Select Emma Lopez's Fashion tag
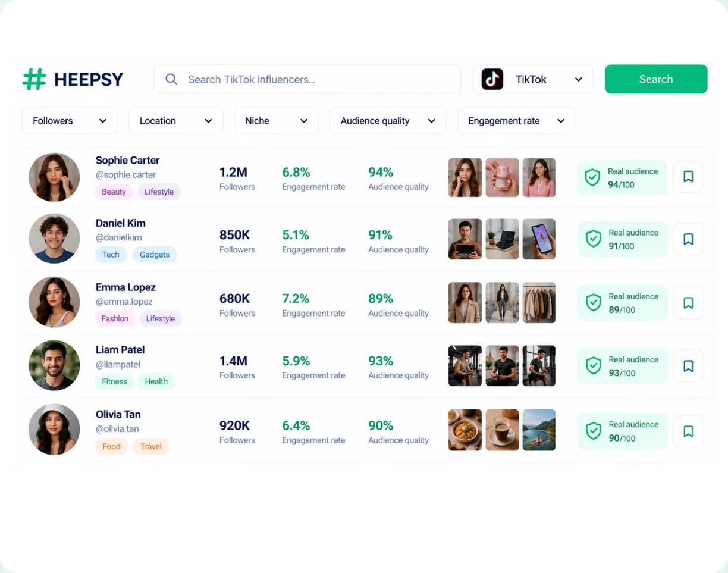The width and height of the screenshot is (728, 573). (x=115, y=318)
